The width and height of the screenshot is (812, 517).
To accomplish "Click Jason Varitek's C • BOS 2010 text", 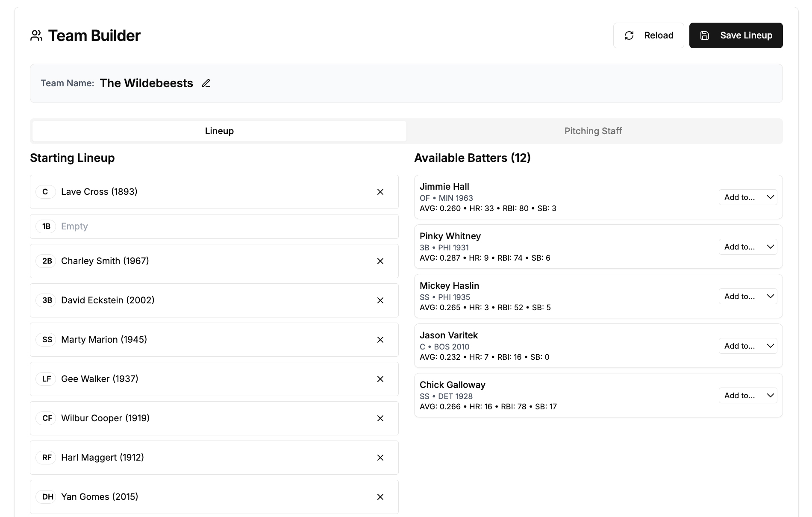I will pos(444,347).
